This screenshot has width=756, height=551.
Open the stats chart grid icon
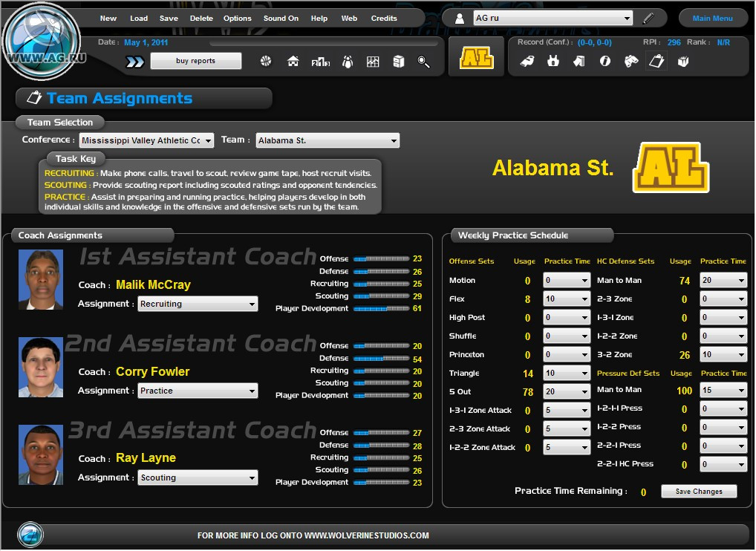coord(373,62)
